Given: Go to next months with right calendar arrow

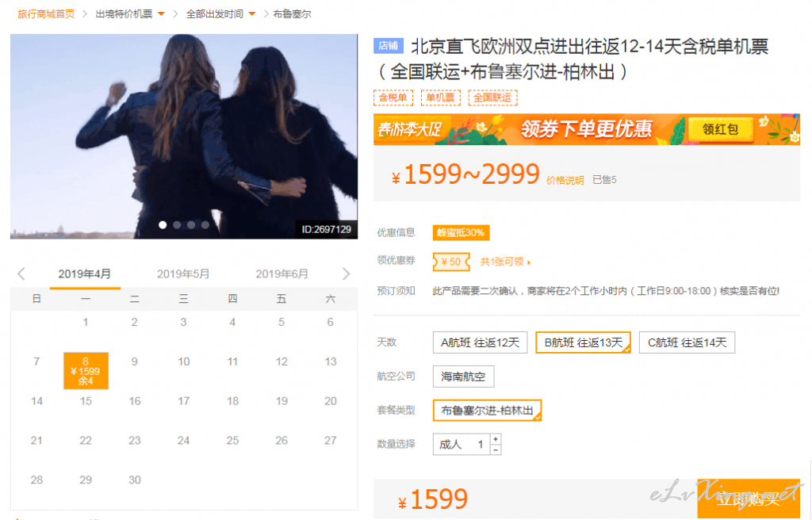Looking at the screenshot, I should 346,273.
